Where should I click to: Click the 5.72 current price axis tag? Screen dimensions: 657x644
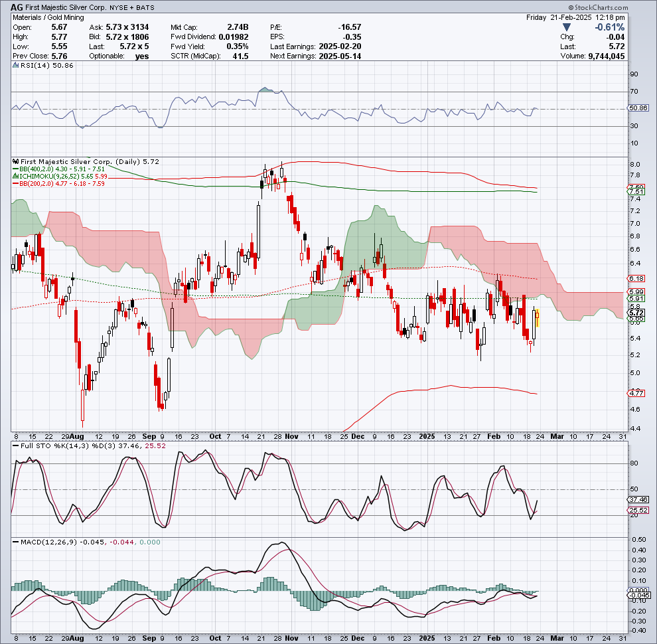[x=636, y=313]
